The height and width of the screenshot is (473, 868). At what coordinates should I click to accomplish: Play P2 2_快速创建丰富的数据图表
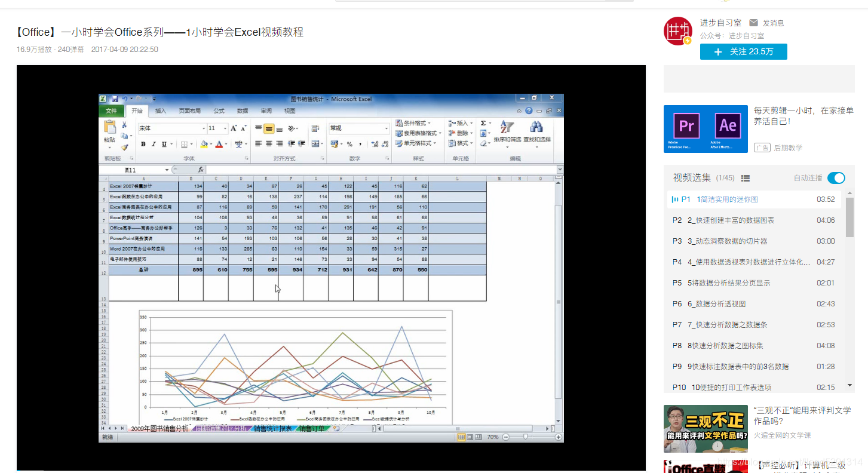point(754,220)
